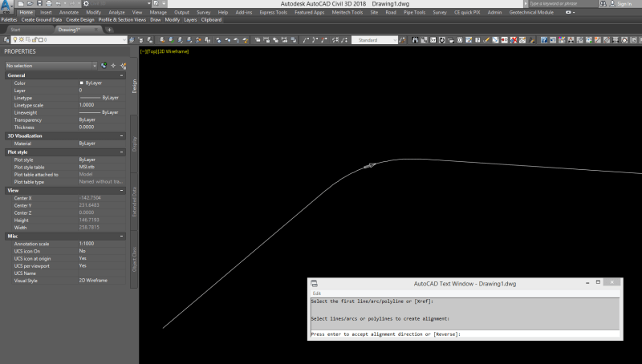Collapse the Plot style section
Image resolution: width=642 pixels, height=364 pixels.
coord(122,152)
